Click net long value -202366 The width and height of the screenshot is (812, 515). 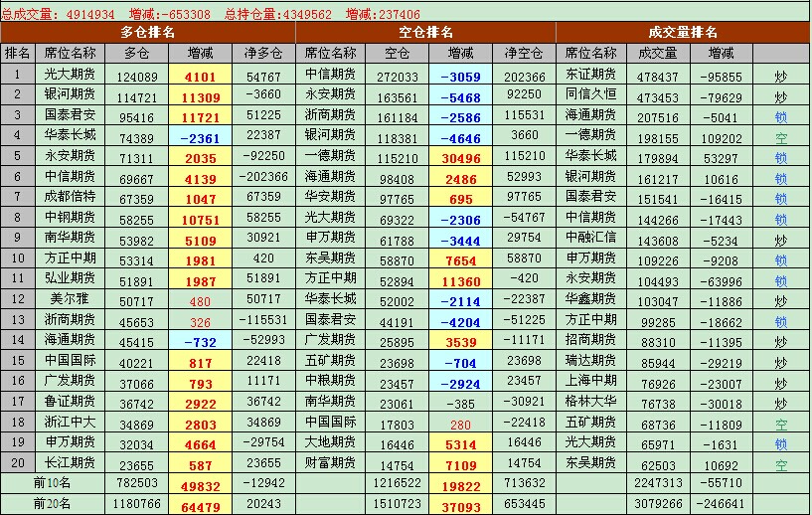point(263,177)
